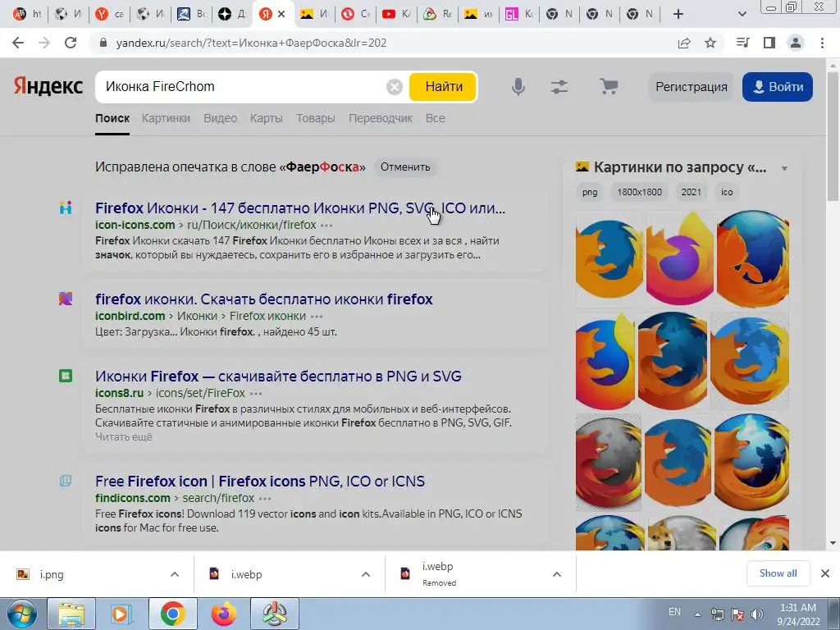This screenshot has height=630, width=840.
Task: Select the Картинки search tab
Action: (x=166, y=118)
